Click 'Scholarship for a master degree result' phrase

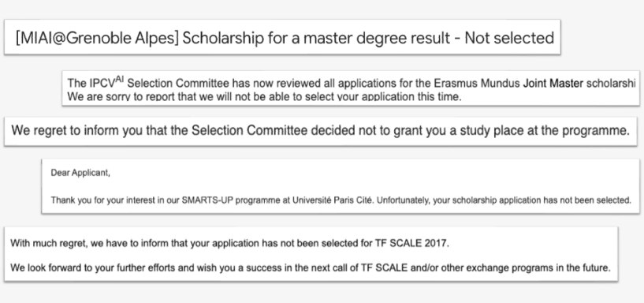click(316, 38)
